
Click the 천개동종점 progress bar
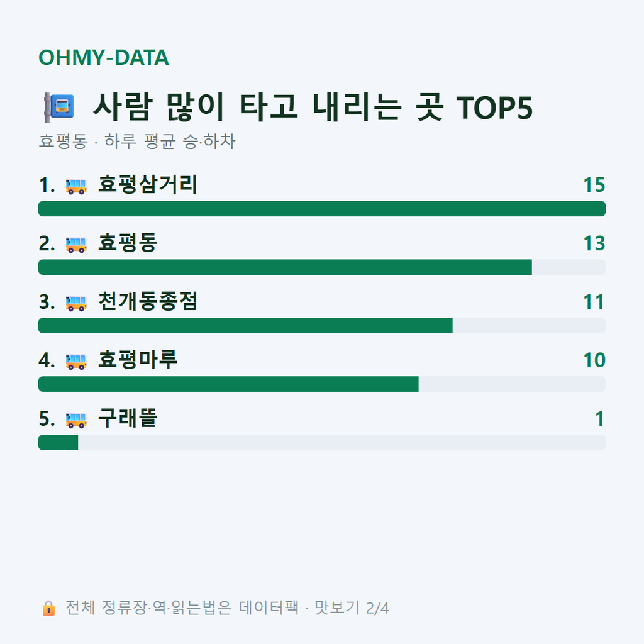pos(322,325)
